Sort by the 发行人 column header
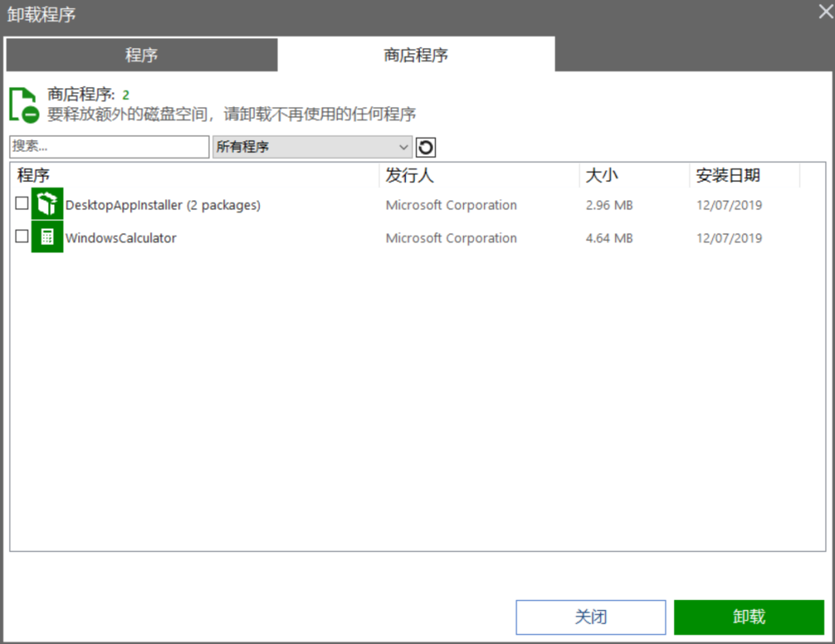Screen dimensions: 835x644 pyautogui.click(x=479, y=175)
